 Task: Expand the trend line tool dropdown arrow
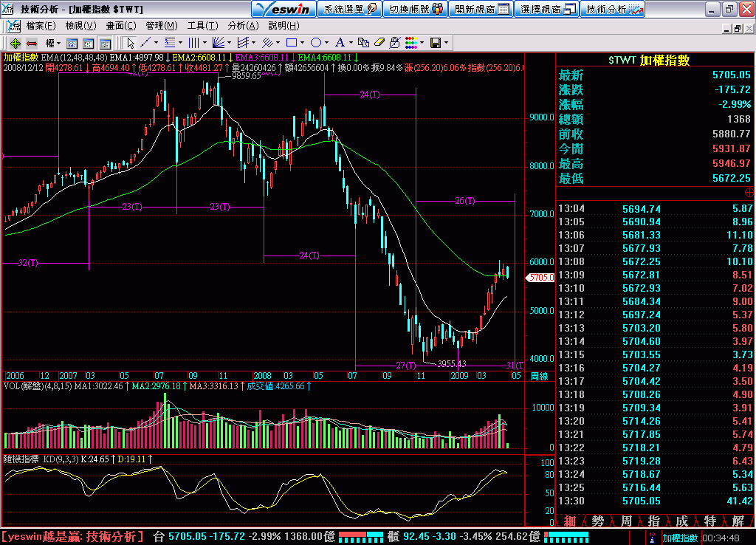(x=156, y=43)
